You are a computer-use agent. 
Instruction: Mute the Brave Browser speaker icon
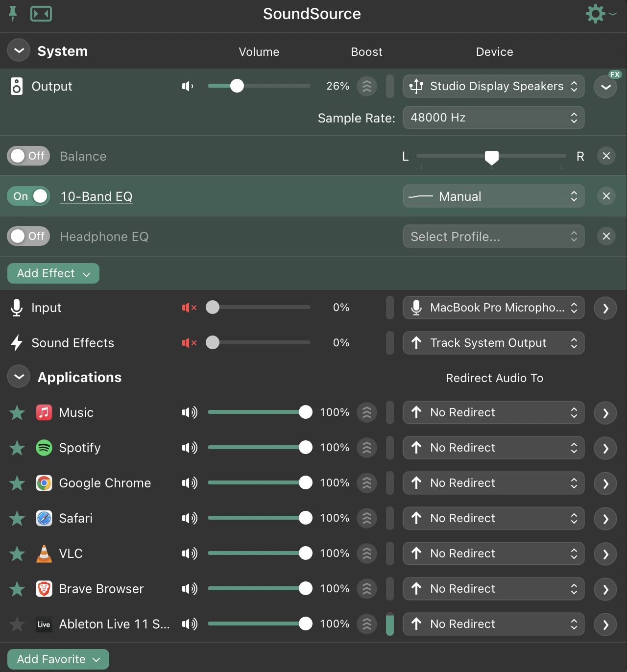[x=190, y=589]
